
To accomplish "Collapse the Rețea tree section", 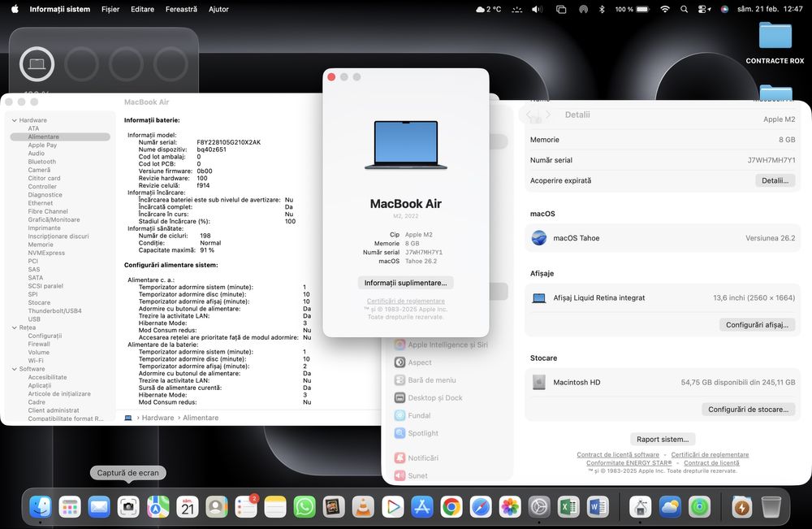I will pos(15,327).
